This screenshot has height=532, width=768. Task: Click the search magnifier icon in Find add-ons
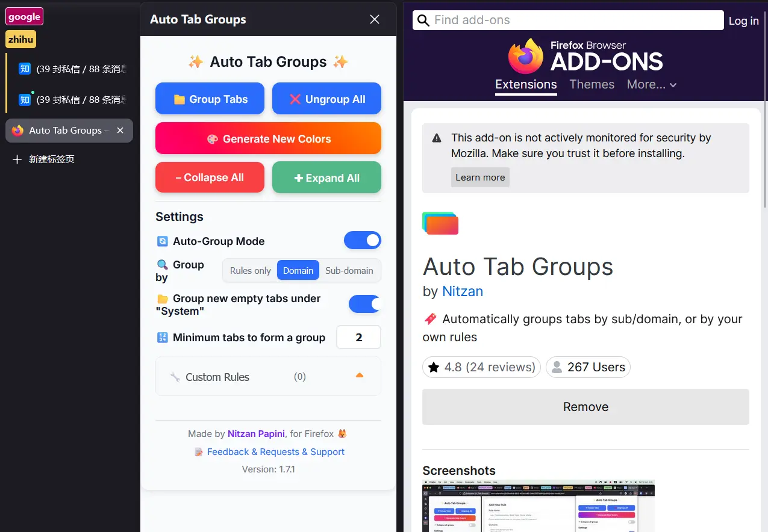coord(423,20)
